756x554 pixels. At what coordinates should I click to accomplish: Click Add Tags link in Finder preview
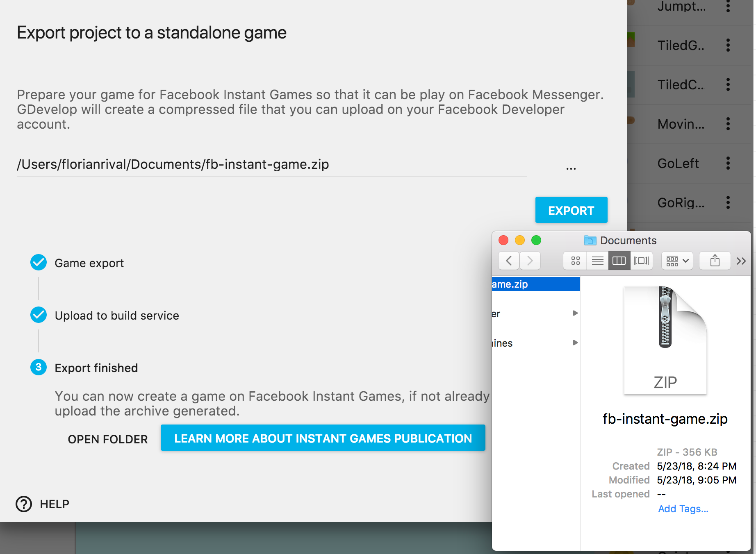pos(683,509)
